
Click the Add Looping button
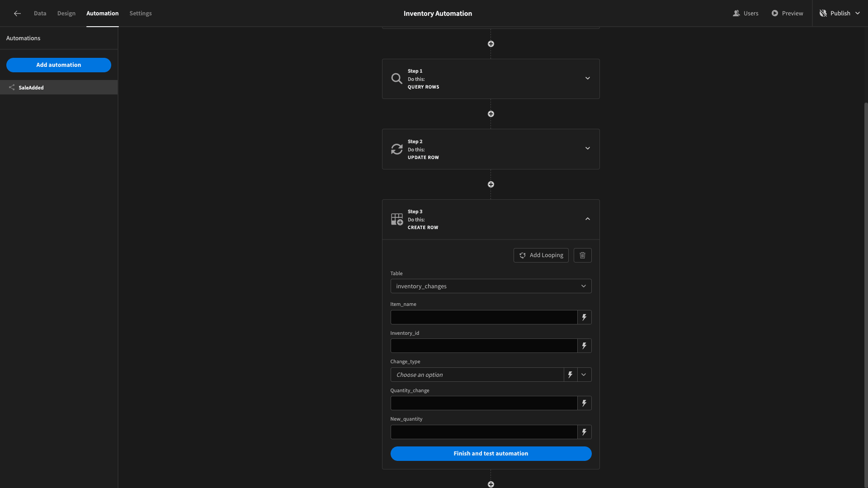coord(541,255)
